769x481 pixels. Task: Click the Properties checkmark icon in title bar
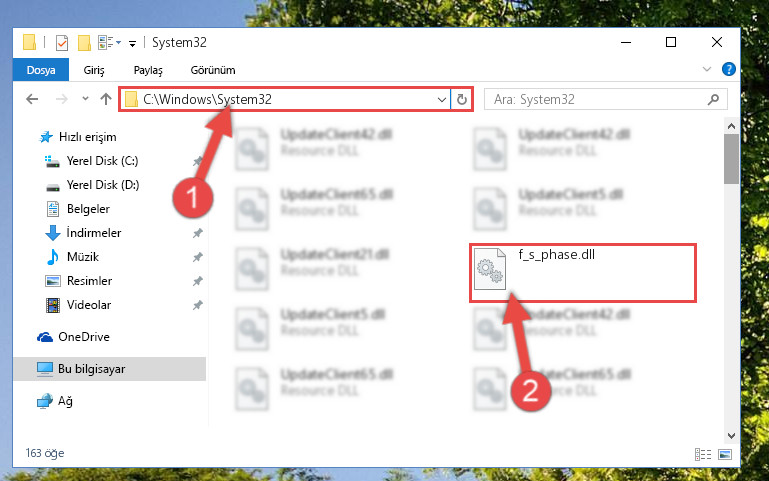tap(62, 43)
